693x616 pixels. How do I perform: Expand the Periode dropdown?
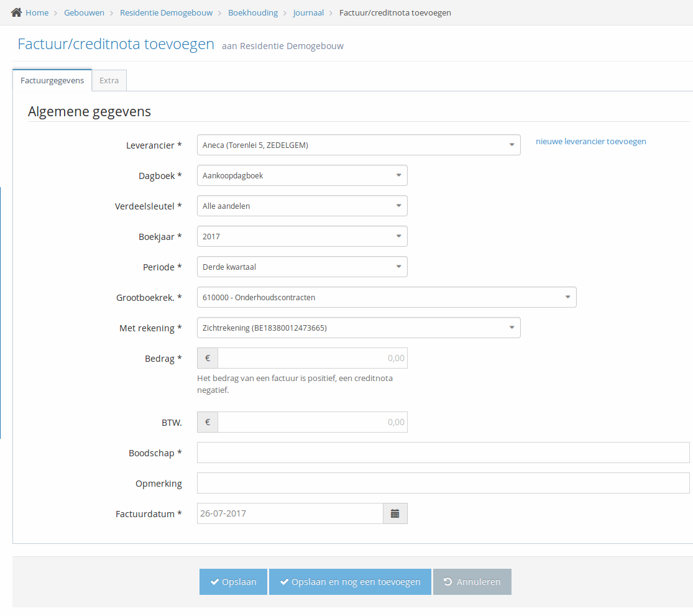(301, 267)
